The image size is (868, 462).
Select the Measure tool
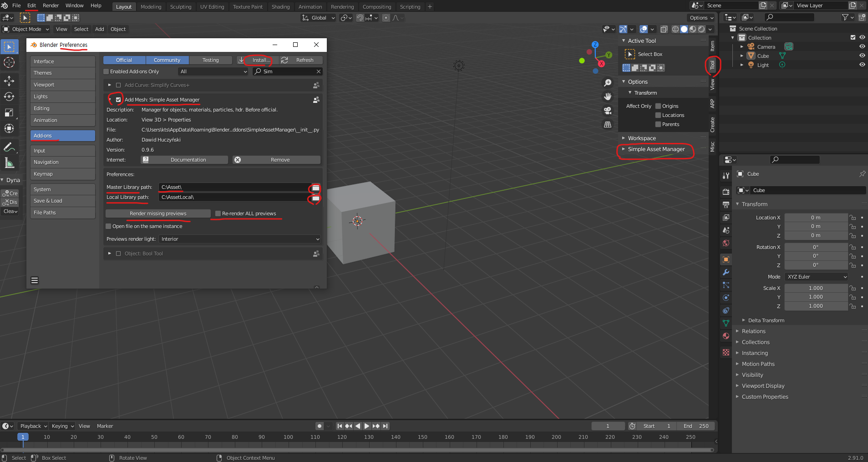[9, 163]
